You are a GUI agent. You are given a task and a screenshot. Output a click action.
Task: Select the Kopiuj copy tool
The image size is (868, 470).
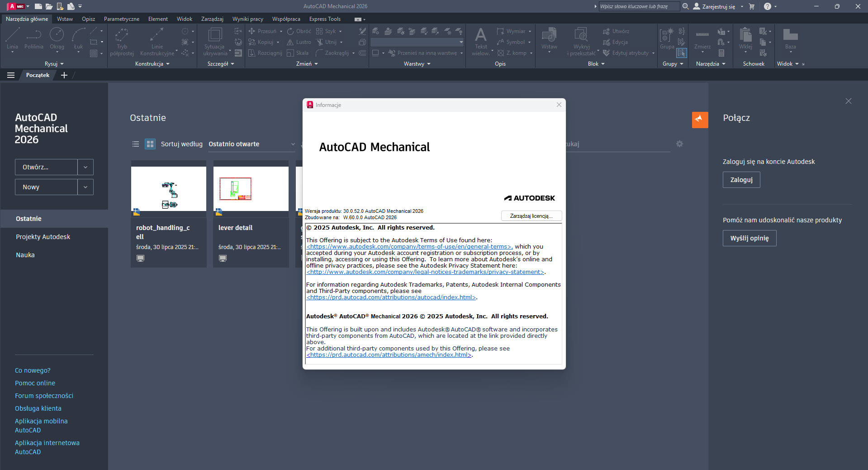pyautogui.click(x=261, y=42)
